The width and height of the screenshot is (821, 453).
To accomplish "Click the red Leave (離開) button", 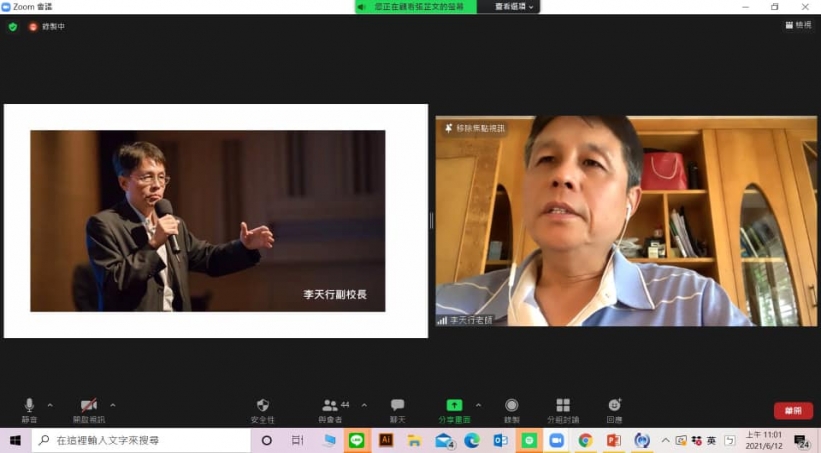I will [x=793, y=411].
